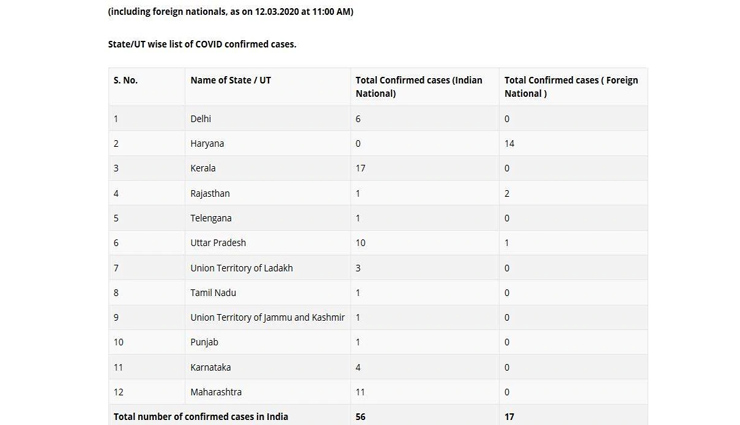740x425 pixels.
Task: Select the 'S. No.' column header
Action: 126,80
